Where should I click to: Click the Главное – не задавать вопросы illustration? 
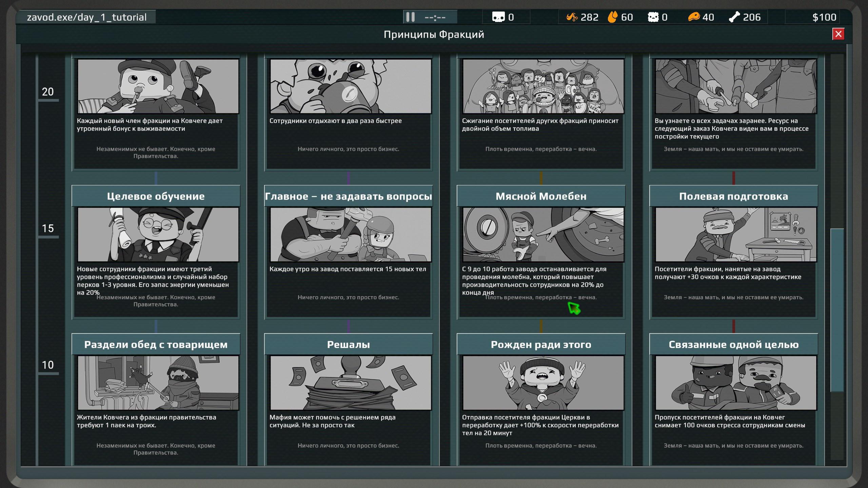pos(351,235)
